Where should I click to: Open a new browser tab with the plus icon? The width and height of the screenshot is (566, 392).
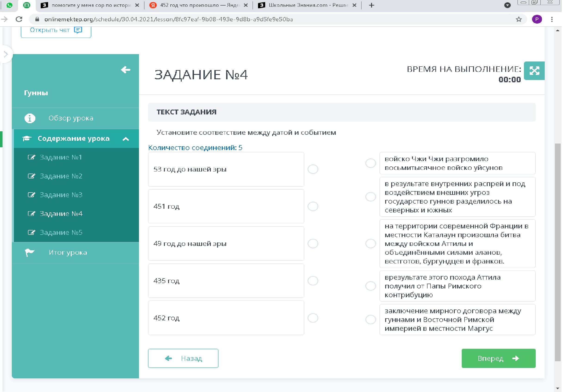click(371, 5)
